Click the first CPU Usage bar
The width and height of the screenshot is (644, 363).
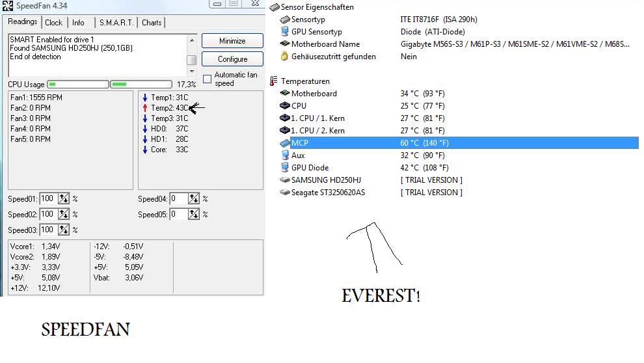click(x=78, y=84)
